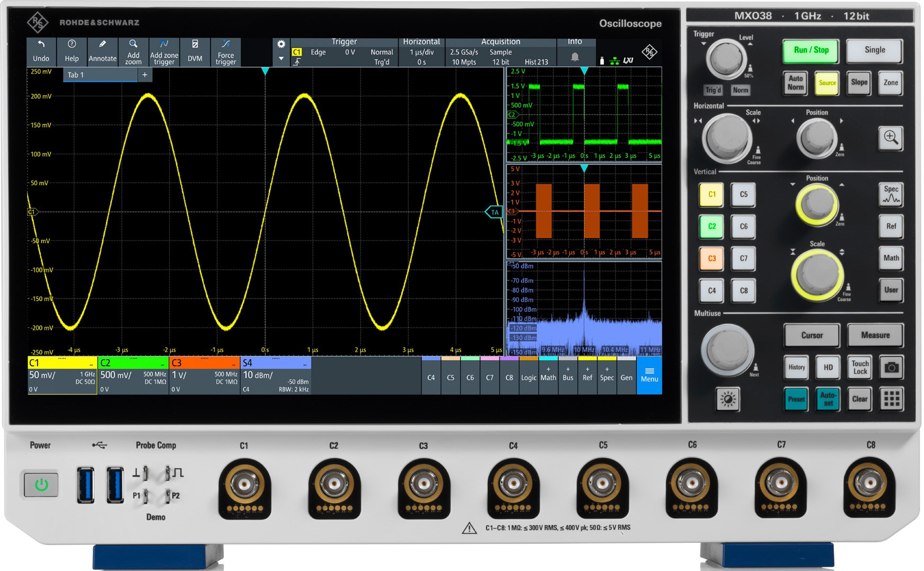Screen dimensions: 924x571
Task: Open the Annotate pencil tool
Action: pyautogui.click(x=102, y=51)
